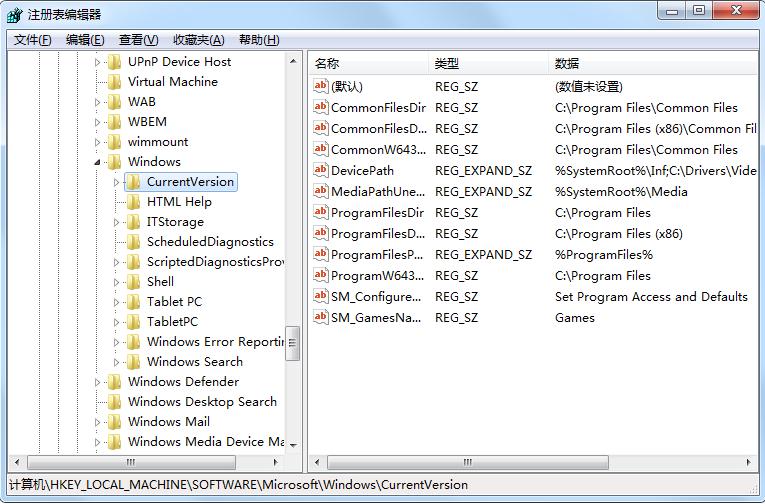Click the Games data cell

pos(575,318)
